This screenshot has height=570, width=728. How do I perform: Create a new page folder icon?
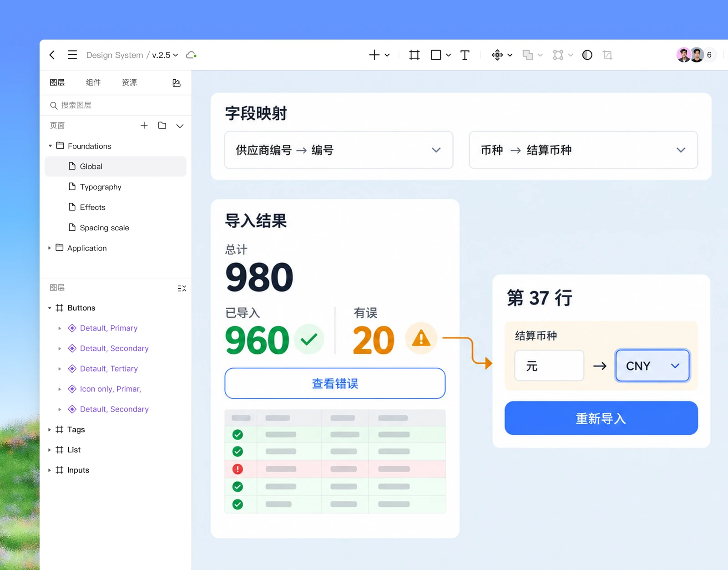click(162, 125)
